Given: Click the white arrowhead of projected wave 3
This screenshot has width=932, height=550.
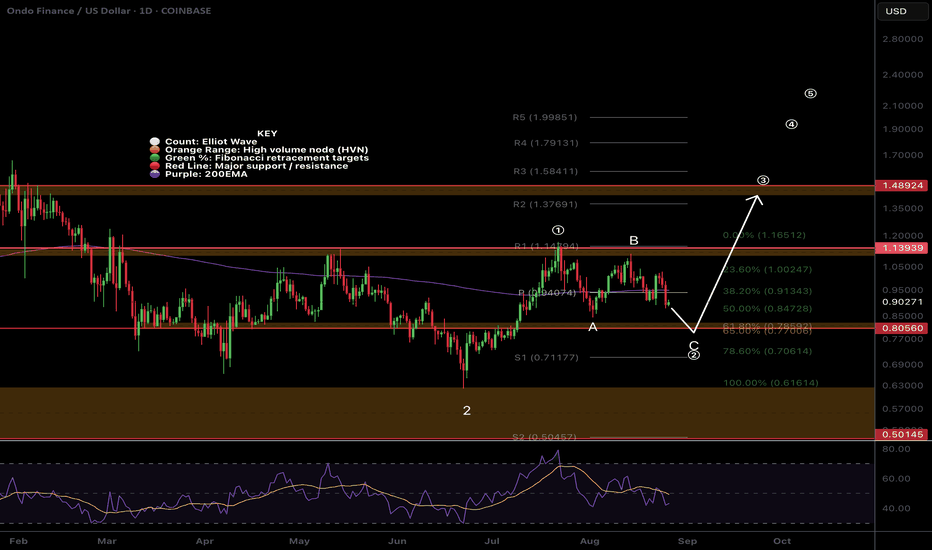Looking at the screenshot, I should 758,197.
